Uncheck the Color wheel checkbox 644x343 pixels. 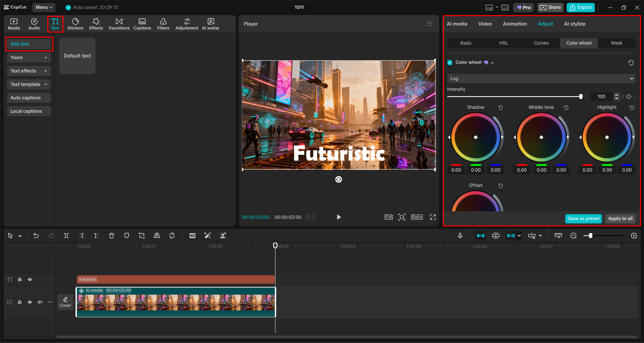(450, 62)
